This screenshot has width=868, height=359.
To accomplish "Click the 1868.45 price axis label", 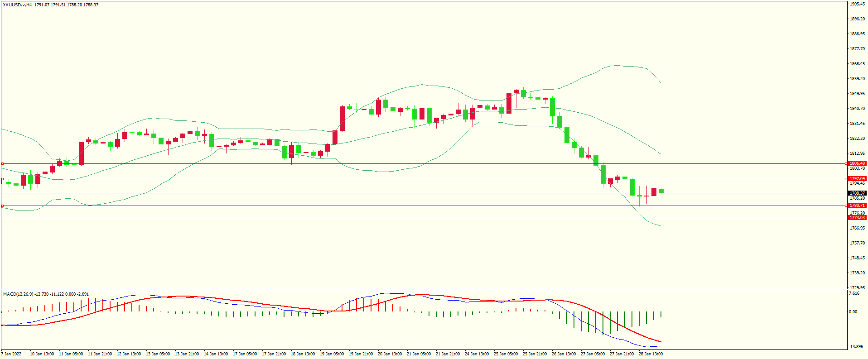I will (858, 64).
